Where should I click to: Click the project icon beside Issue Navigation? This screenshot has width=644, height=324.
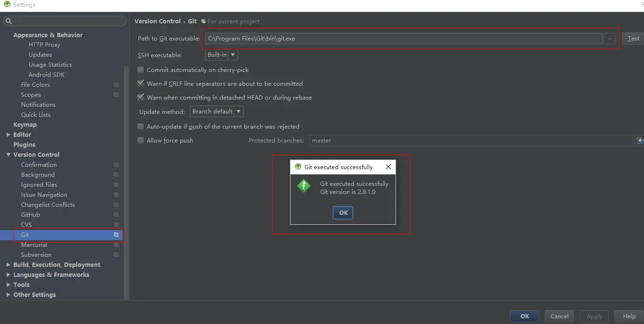(116, 195)
